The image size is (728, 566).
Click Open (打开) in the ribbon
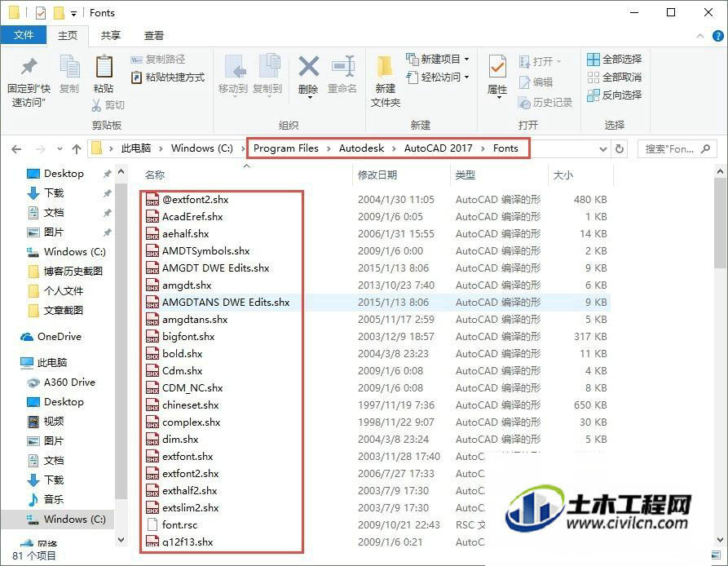[540, 62]
